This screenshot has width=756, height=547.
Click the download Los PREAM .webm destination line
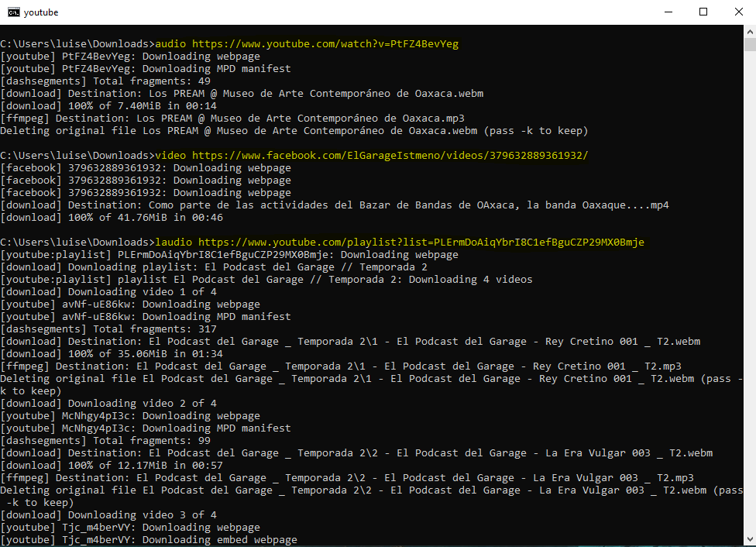pos(242,94)
